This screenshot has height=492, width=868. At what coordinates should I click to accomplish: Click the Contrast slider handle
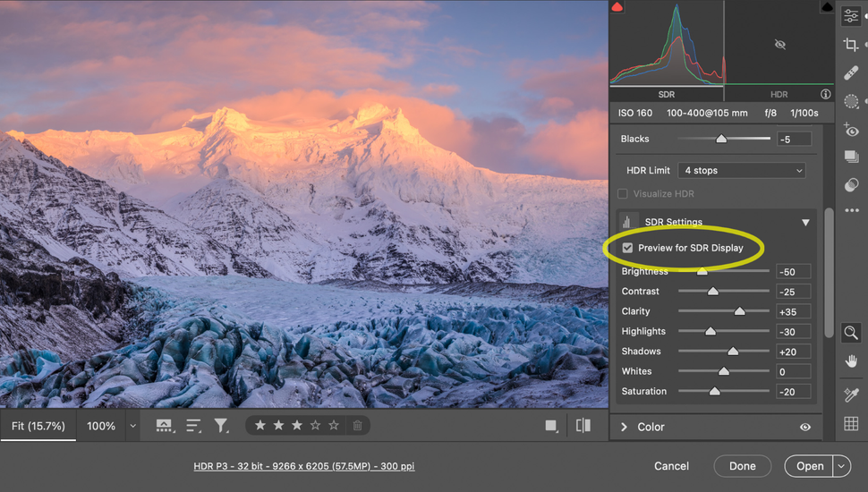point(713,291)
